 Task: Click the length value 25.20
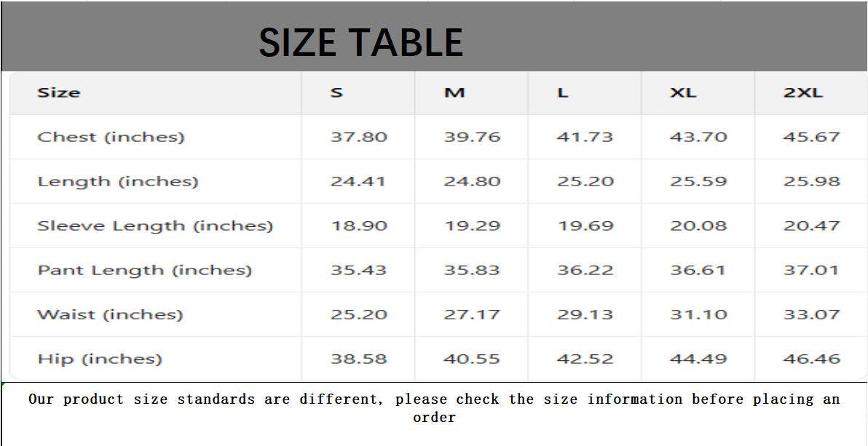[585, 181]
